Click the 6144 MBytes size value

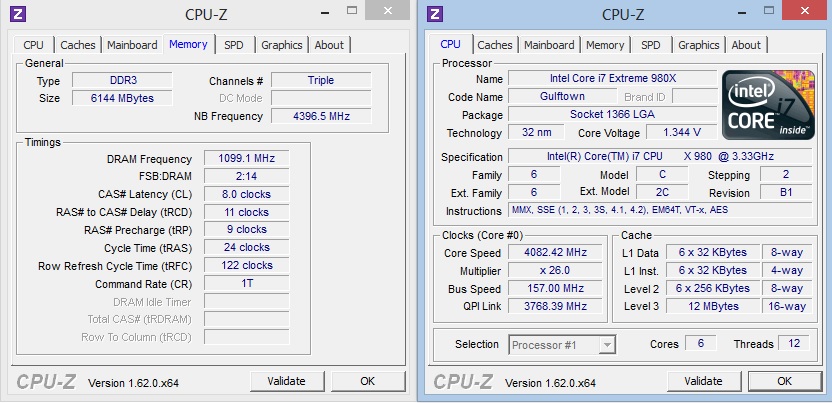(x=123, y=98)
